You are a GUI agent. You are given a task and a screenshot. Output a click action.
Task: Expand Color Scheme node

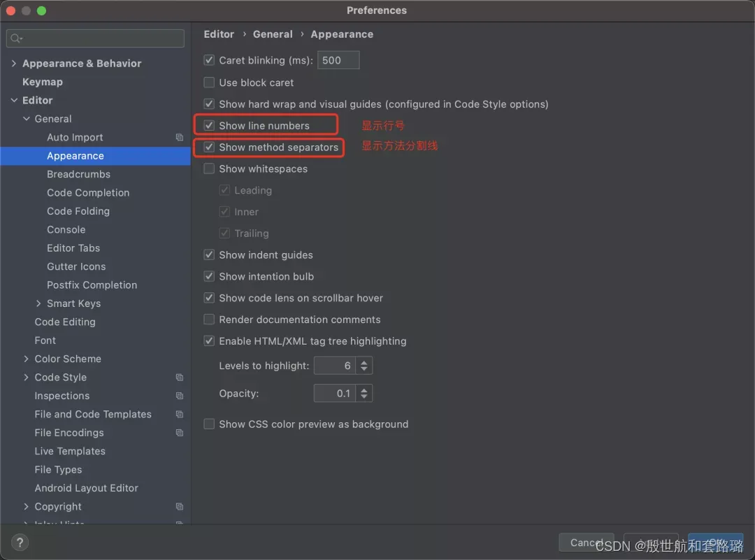click(x=27, y=359)
